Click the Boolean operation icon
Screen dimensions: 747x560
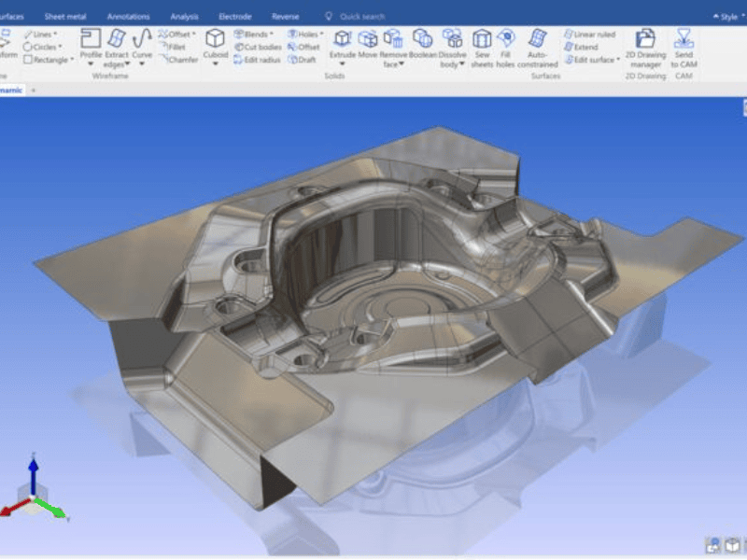(423, 44)
